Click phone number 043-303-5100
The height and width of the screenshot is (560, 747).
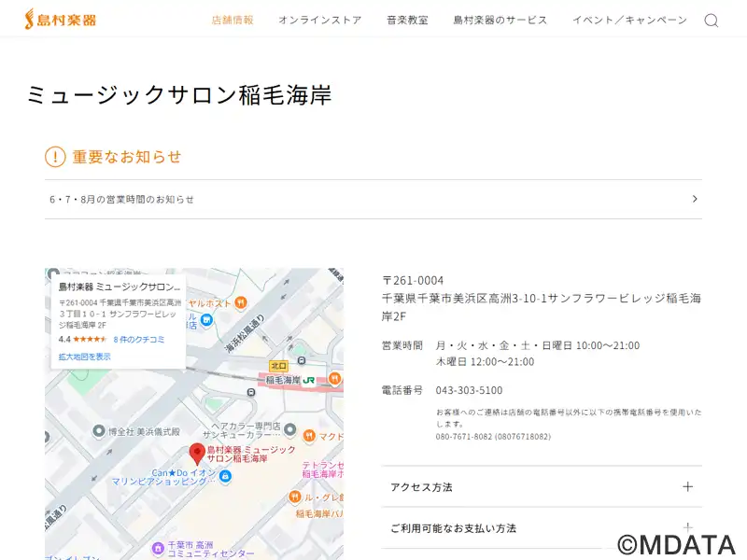coord(469,390)
